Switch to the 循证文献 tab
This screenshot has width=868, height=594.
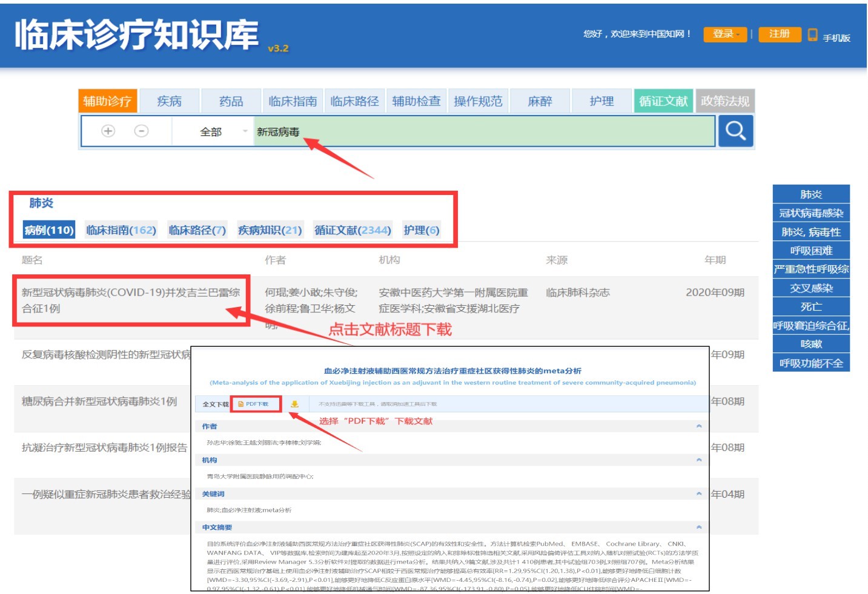(x=663, y=101)
